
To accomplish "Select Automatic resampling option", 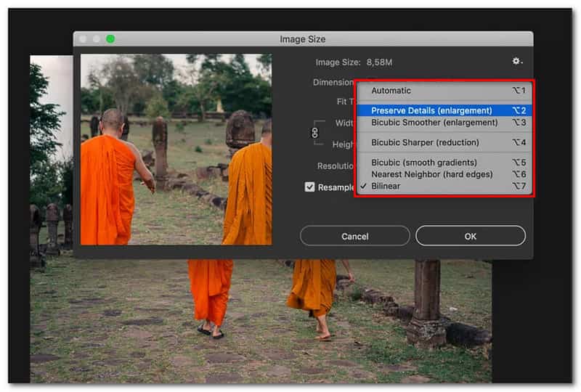I will click(x=444, y=91).
